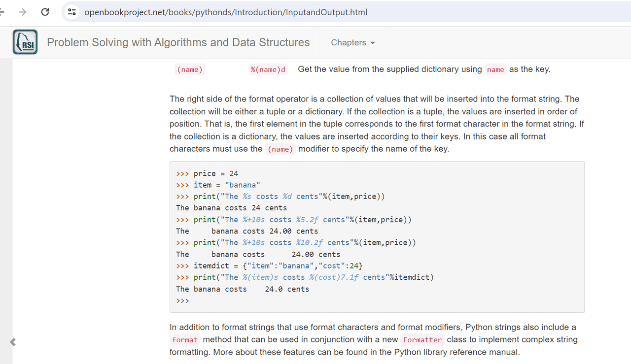Open site information icon in address bar
The height and width of the screenshot is (364, 631).
coord(72,12)
